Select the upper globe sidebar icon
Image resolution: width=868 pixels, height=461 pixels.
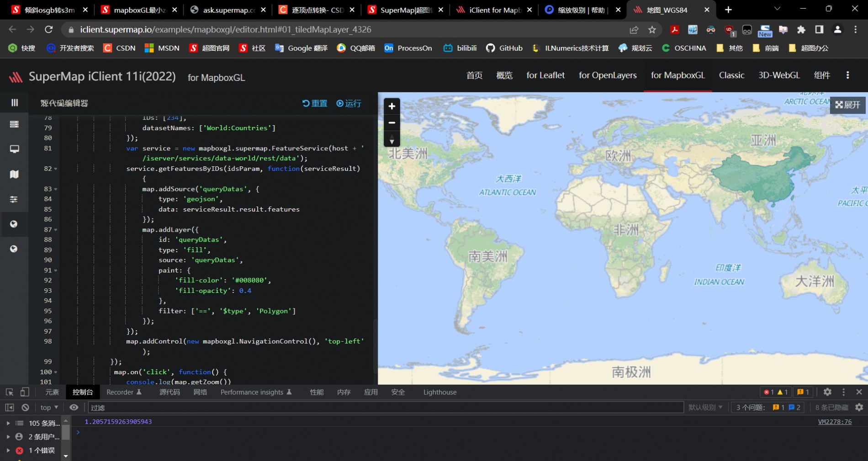14,224
